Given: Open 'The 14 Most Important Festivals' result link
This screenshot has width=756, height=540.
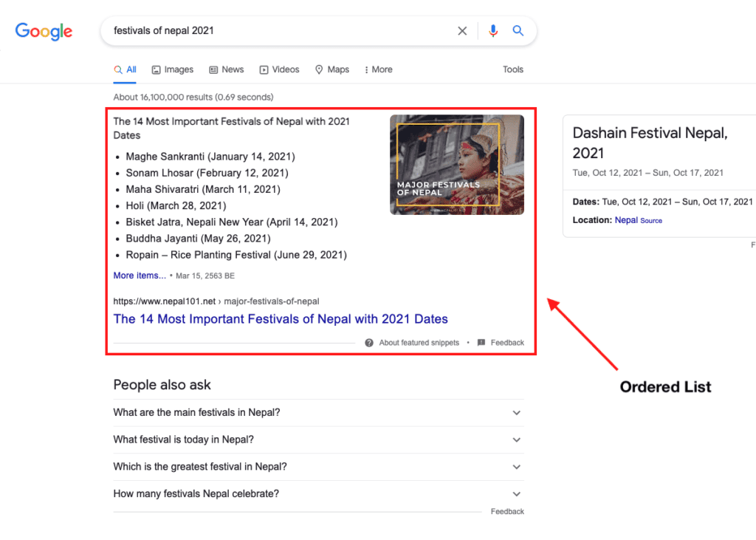Looking at the screenshot, I should tap(281, 319).
